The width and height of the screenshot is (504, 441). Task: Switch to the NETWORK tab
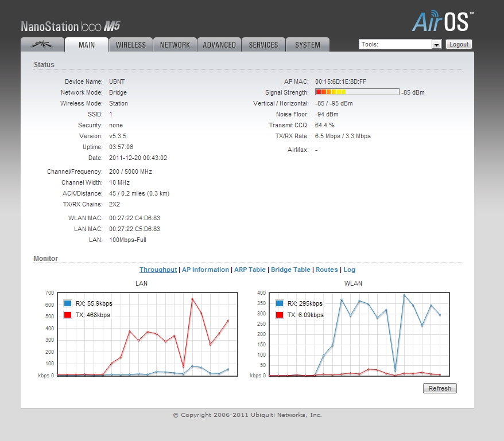click(x=175, y=45)
